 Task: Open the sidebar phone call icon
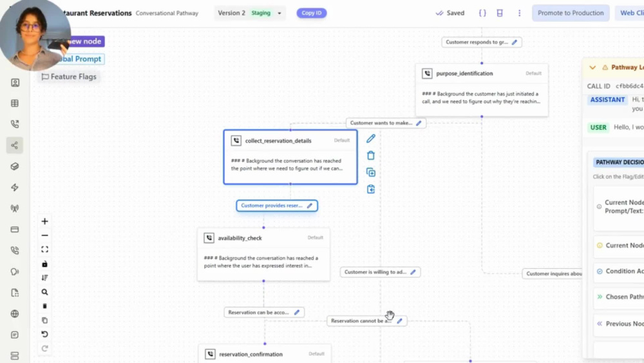tap(15, 124)
